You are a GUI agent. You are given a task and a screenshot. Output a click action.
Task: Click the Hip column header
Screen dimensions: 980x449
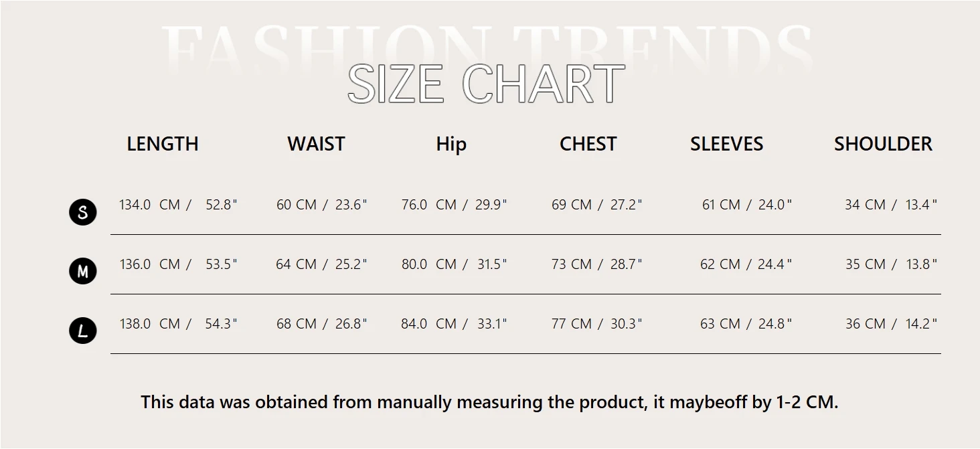tap(451, 145)
